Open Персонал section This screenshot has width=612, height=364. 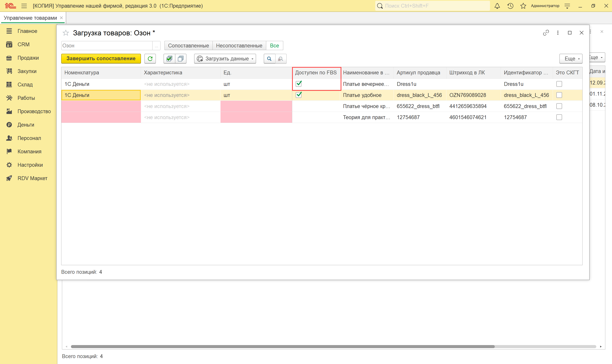click(x=29, y=138)
